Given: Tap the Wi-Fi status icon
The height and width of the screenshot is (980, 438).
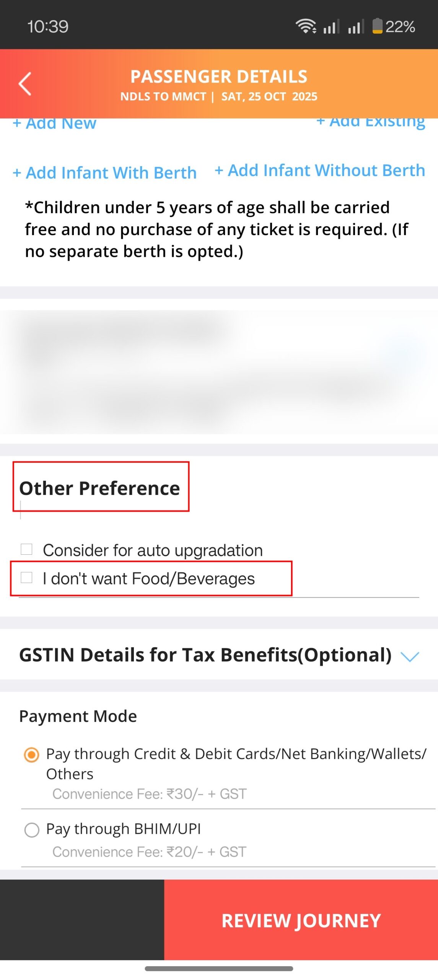Looking at the screenshot, I should [x=306, y=26].
